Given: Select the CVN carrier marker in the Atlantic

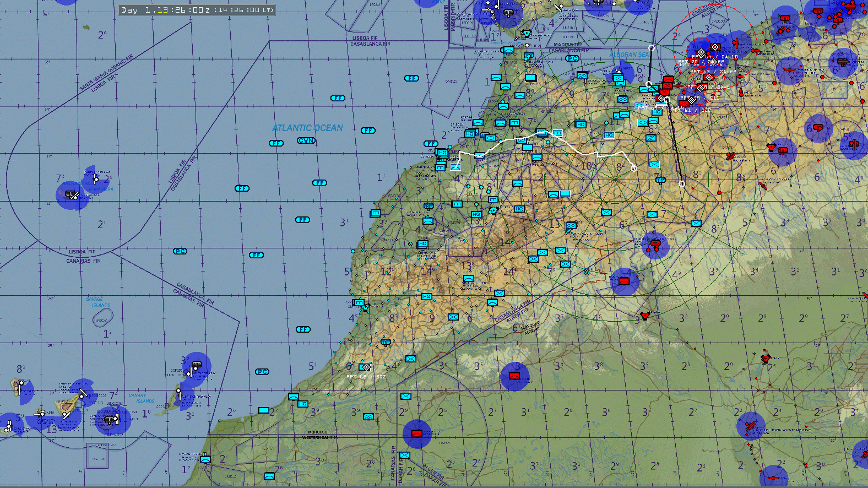Looking at the screenshot, I should (x=306, y=140).
